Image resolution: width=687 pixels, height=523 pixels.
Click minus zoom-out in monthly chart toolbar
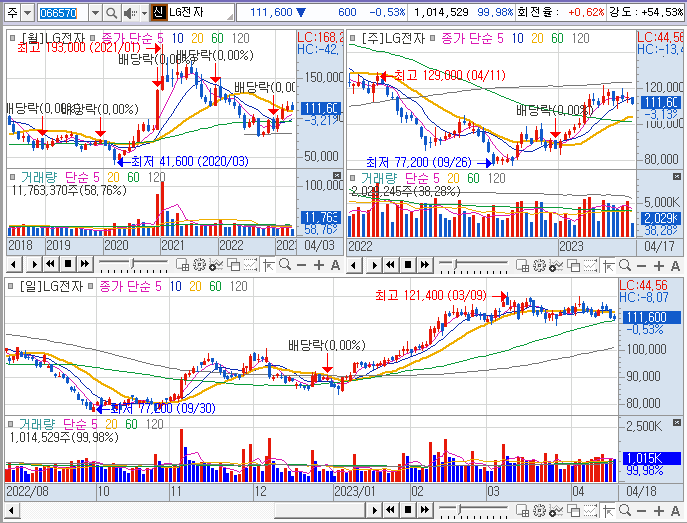coord(301,265)
